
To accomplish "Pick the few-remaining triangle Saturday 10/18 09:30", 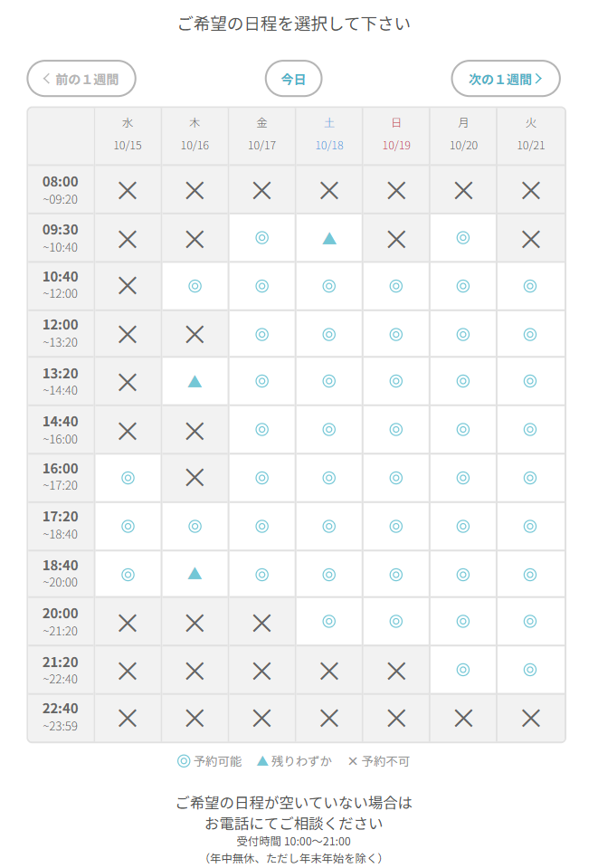I will pos(329,238).
